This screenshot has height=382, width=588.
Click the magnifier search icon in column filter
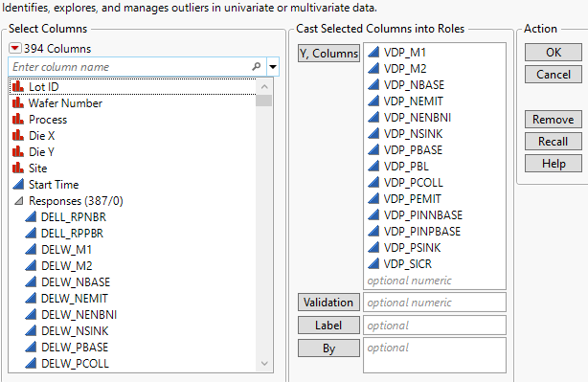tap(257, 67)
